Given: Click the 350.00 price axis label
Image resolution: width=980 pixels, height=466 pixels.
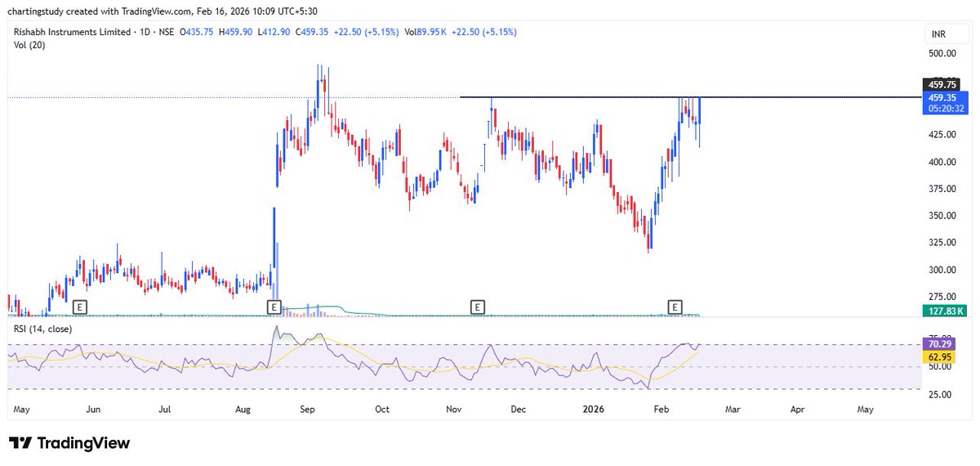Looking at the screenshot, I should pyautogui.click(x=942, y=216).
